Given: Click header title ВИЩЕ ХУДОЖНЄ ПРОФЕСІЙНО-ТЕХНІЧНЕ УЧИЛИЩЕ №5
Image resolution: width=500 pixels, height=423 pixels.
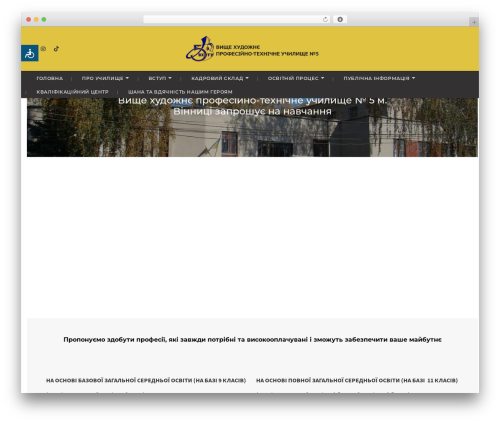Looking at the screenshot, I should pyautogui.click(x=267, y=50).
